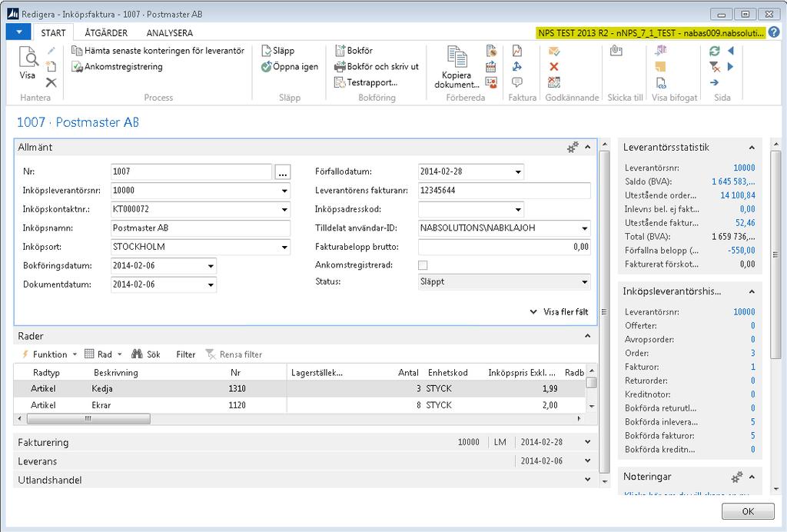The height and width of the screenshot is (532, 787).
Task: Click the yellow note icon in Visa bifogat
Action: tap(661, 66)
